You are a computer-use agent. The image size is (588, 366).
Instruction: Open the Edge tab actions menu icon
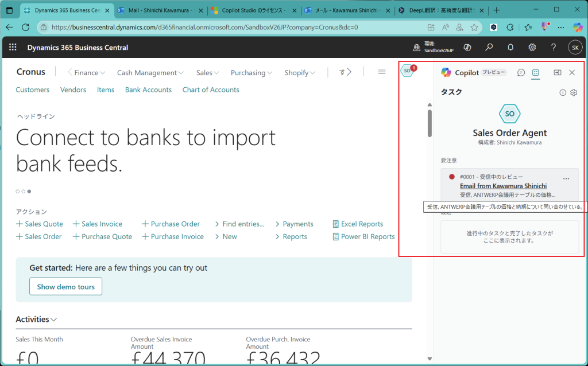click(9, 10)
